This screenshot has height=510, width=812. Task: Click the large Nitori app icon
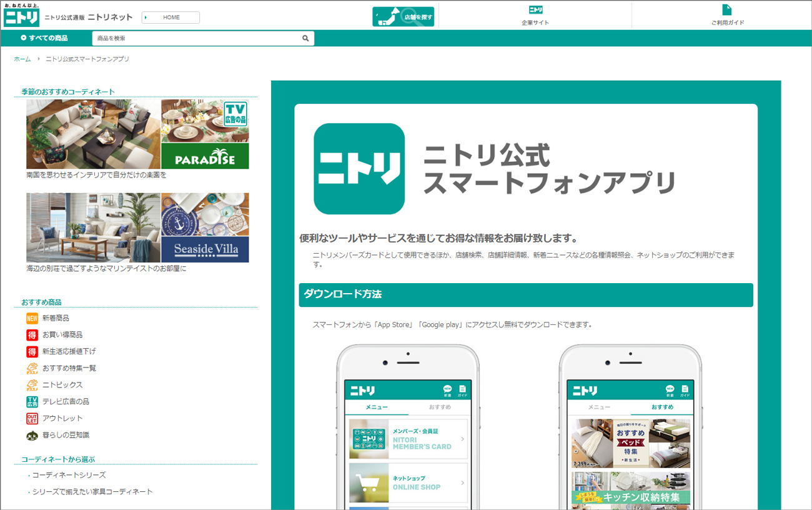tap(359, 169)
